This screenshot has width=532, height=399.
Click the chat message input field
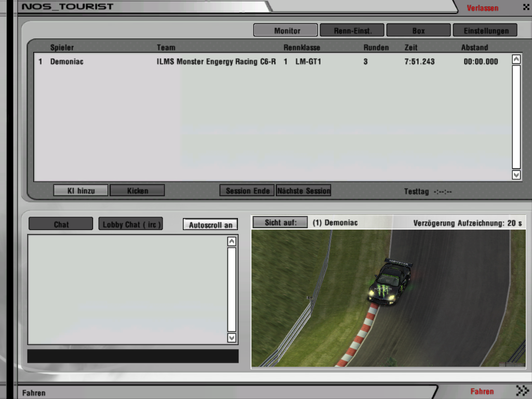click(x=132, y=356)
